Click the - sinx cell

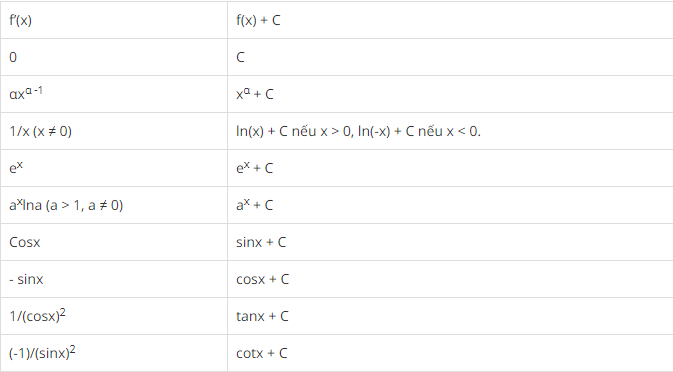pyautogui.click(x=114, y=279)
